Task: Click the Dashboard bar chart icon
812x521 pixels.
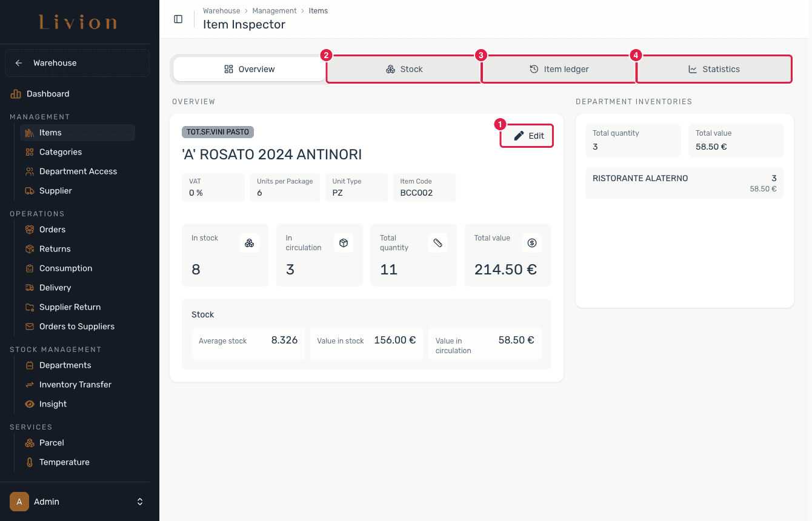Action: click(x=16, y=94)
